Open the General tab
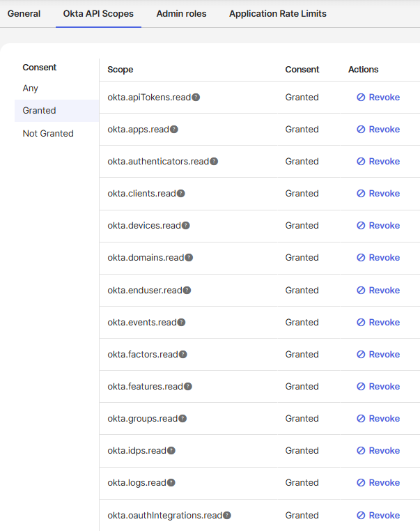420x531 pixels. coord(24,13)
